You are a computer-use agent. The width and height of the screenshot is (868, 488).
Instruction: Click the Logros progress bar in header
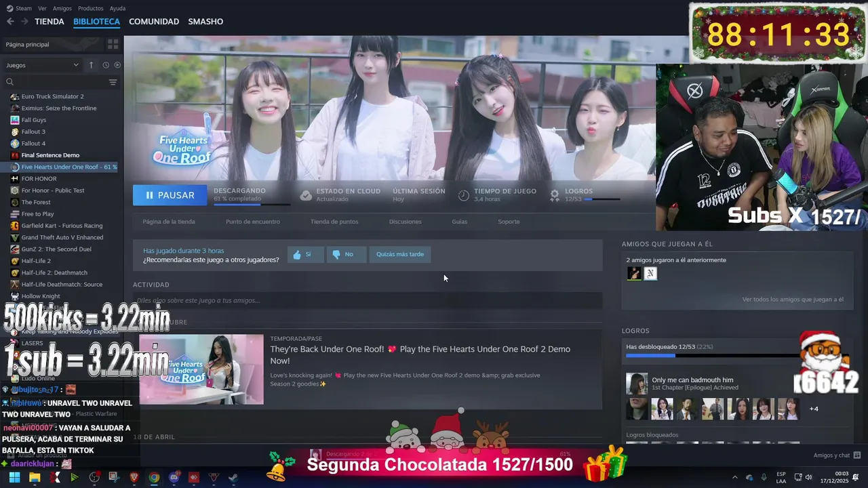pos(602,199)
